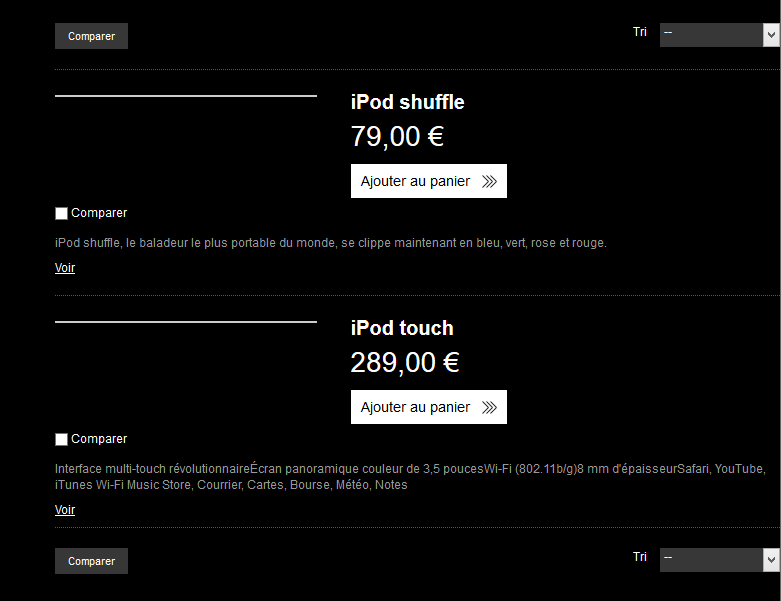This screenshot has height=601, width=781.
Task: Click the top Tri dropdown arrow
Action: coord(771,35)
